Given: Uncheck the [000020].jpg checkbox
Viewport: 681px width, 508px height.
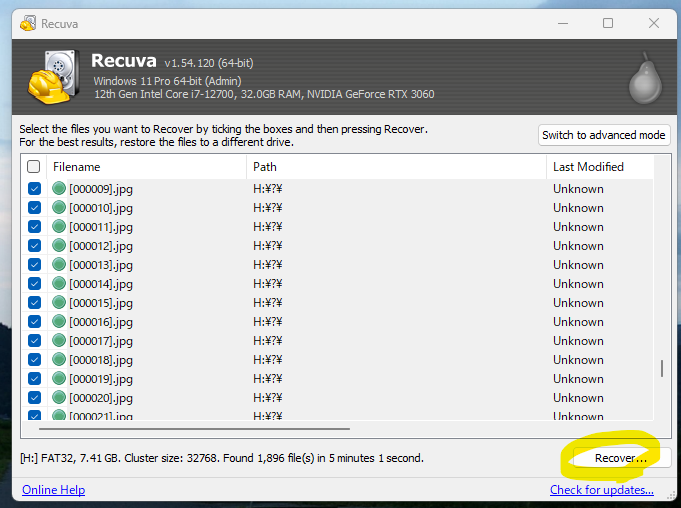Looking at the screenshot, I should tap(34, 397).
